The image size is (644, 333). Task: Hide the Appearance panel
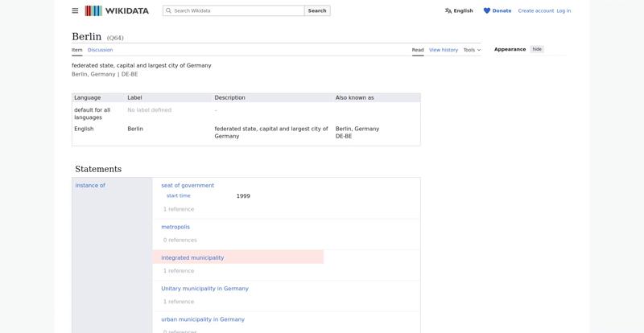coord(537,49)
